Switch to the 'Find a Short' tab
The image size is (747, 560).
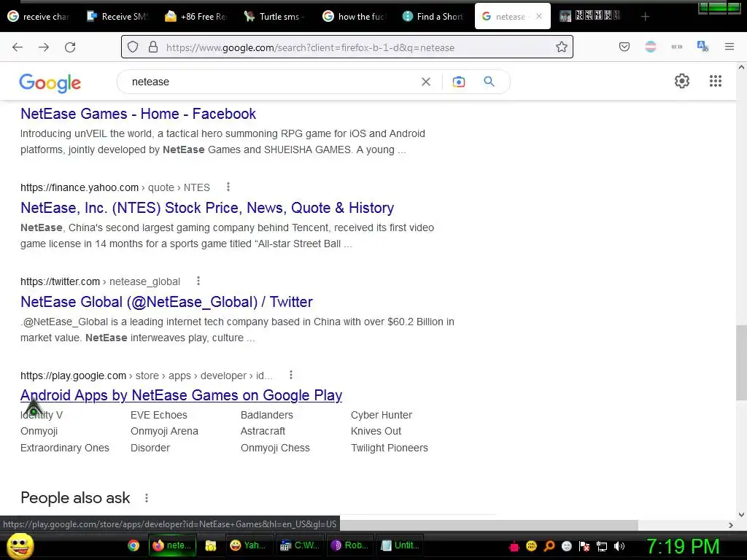[433, 17]
